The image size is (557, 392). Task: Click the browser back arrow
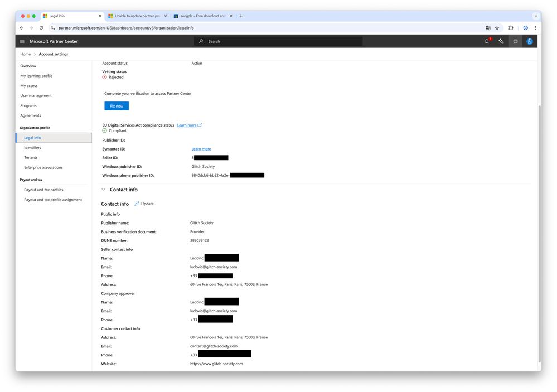click(x=22, y=28)
